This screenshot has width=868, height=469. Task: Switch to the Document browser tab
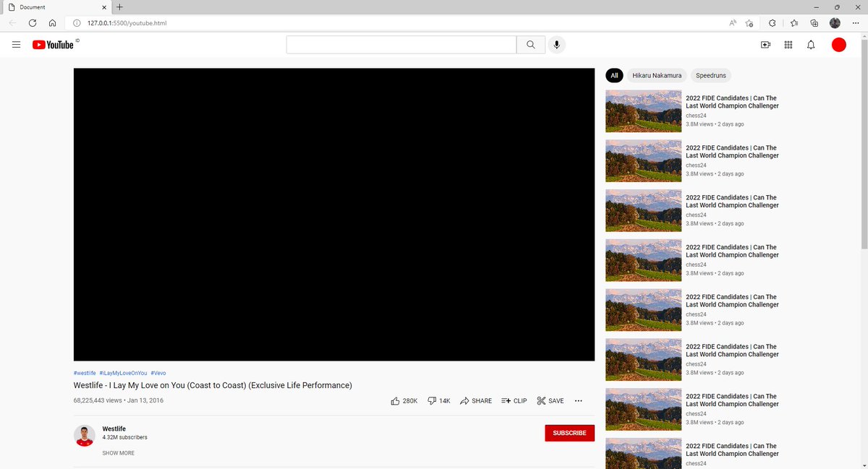click(56, 7)
